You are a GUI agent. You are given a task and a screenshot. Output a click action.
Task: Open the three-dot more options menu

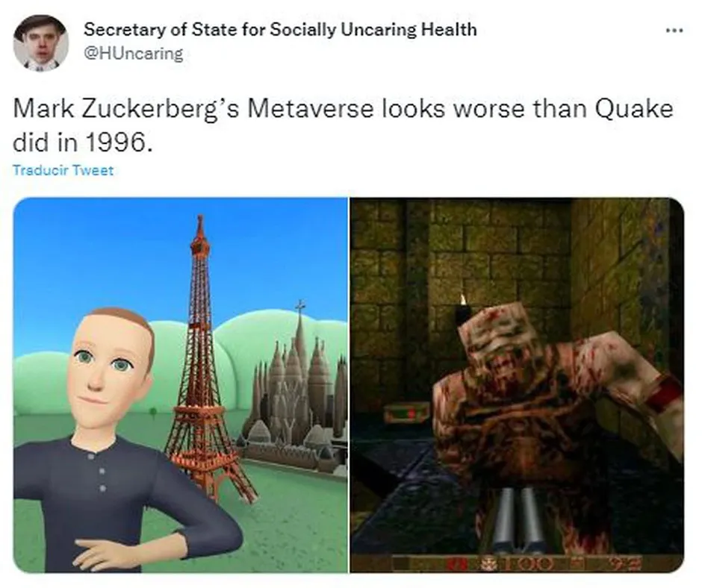(674, 31)
